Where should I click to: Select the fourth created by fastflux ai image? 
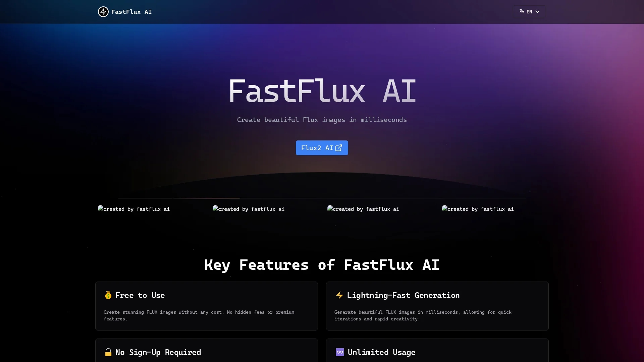(x=478, y=209)
